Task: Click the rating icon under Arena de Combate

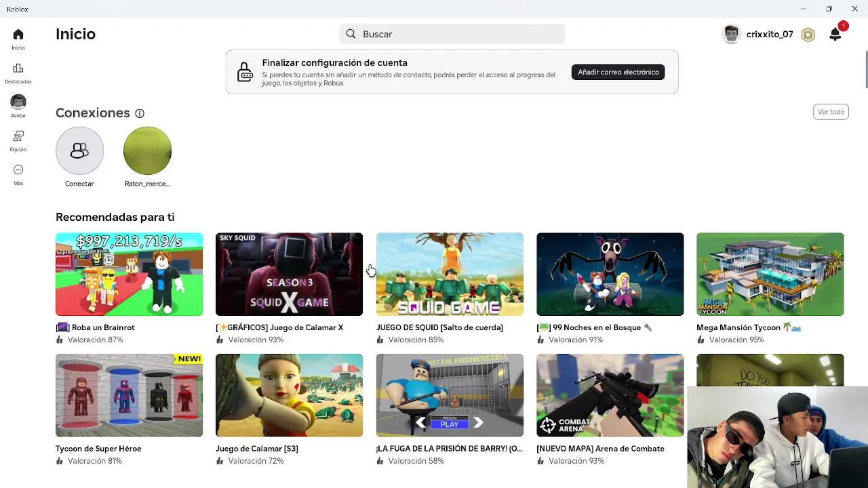Action: coord(540,461)
